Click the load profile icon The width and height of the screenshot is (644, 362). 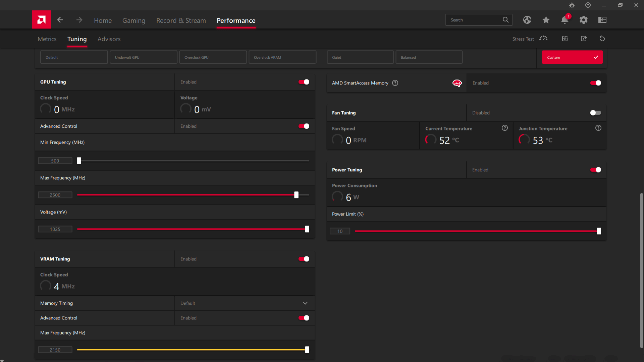[565, 39]
